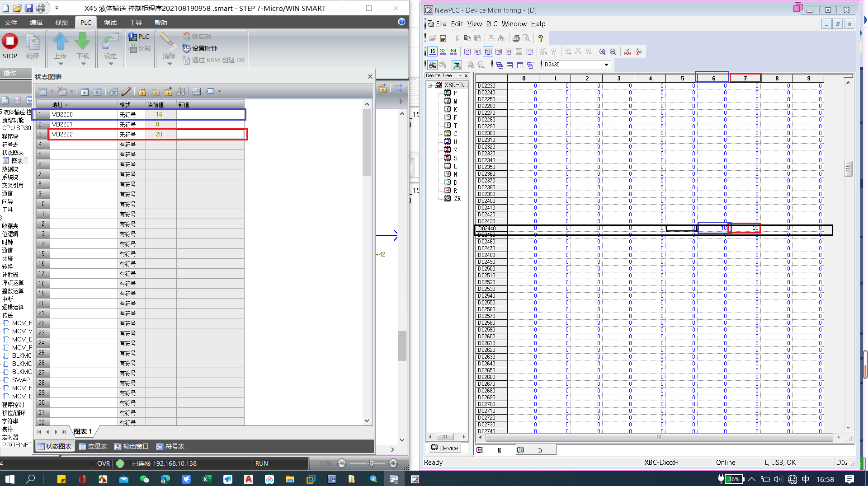868x486 pixels.
Task: Click the print icon in Device Monitoring toolbar
Action: click(516, 38)
